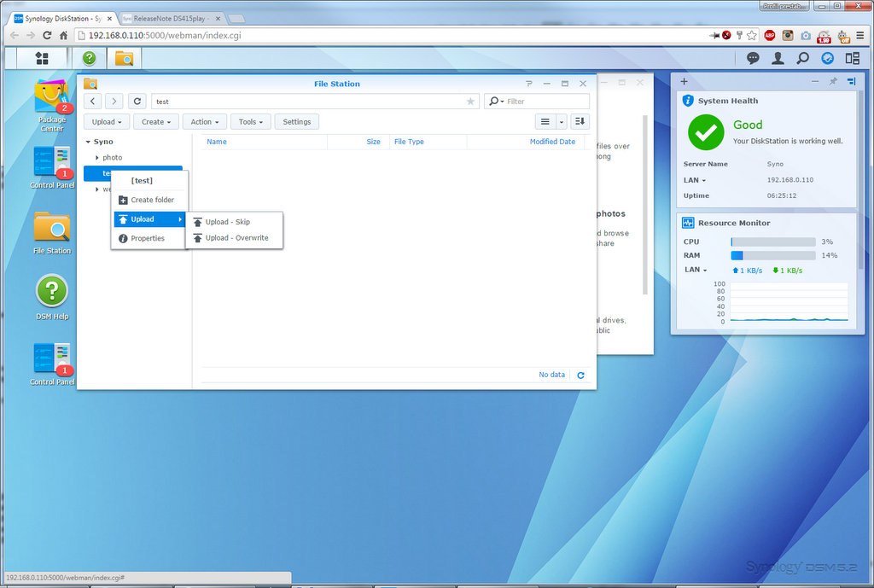Click the File Station path field
874x588 pixels.
click(315, 102)
